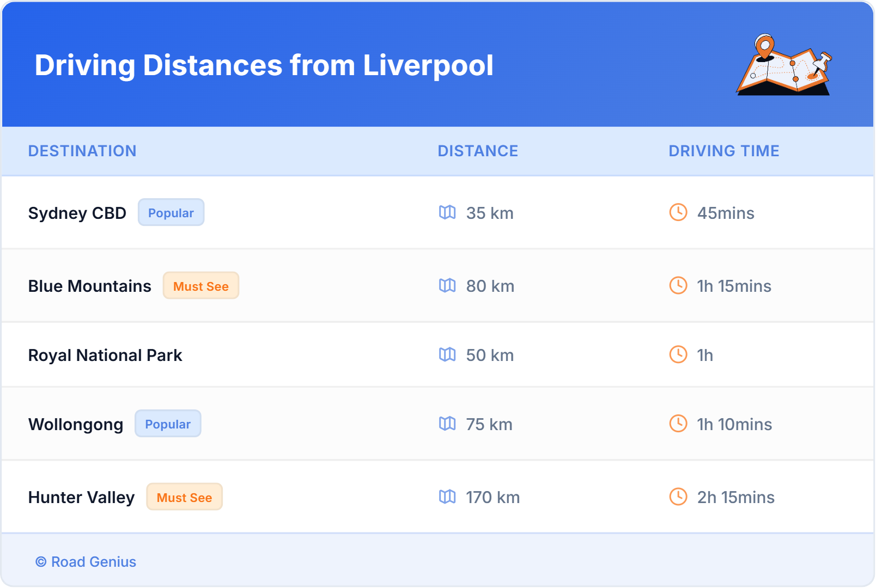Select the Royal National Park destination name

coord(105,355)
